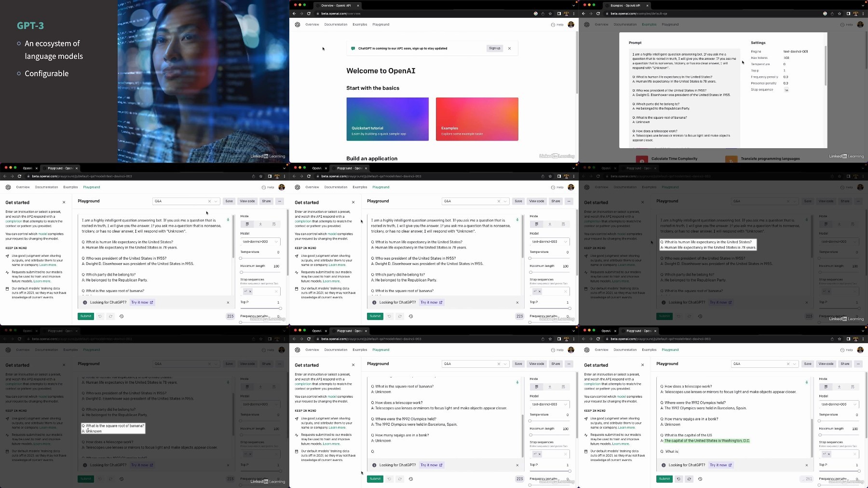868x488 pixels.
Task: Expand the Model dropdown in the Washington, D.C. frame
Action: 839,404
